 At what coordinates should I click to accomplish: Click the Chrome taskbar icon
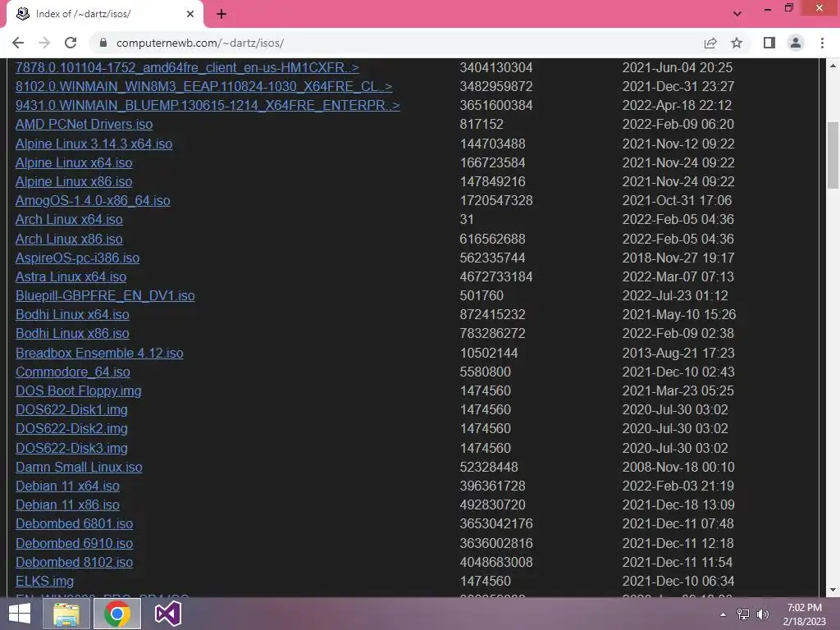(117, 614)
